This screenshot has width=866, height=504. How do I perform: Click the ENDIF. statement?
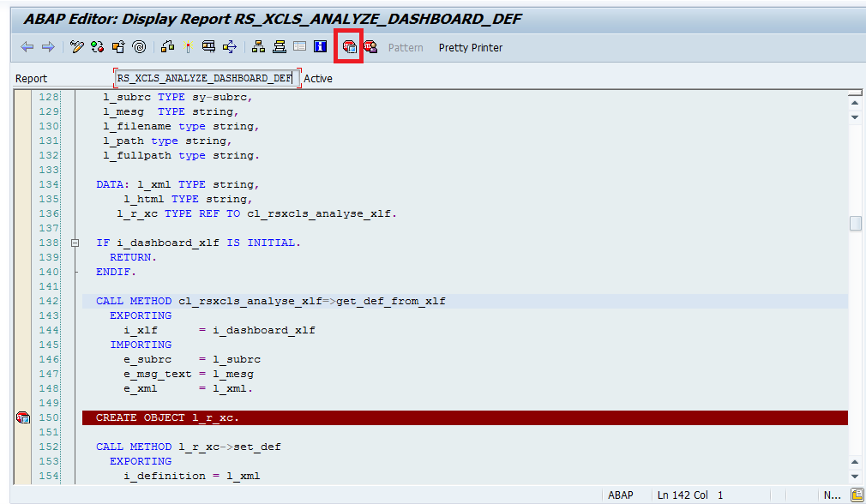point(116,272)
